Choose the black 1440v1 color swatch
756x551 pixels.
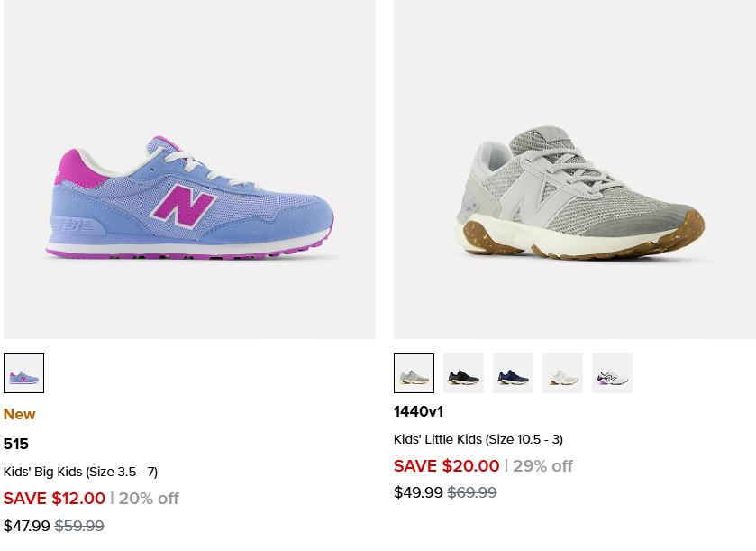pos(463,373)
